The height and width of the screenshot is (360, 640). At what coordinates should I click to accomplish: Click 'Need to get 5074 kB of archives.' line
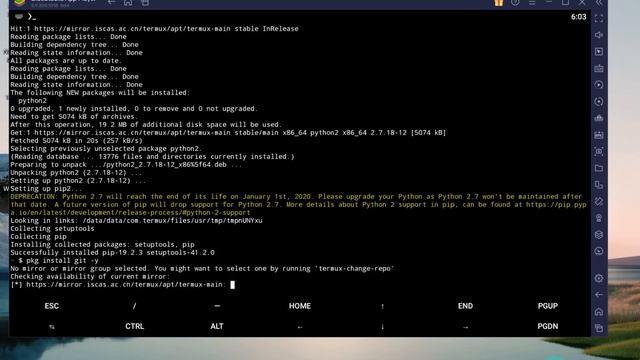point(74,116)
